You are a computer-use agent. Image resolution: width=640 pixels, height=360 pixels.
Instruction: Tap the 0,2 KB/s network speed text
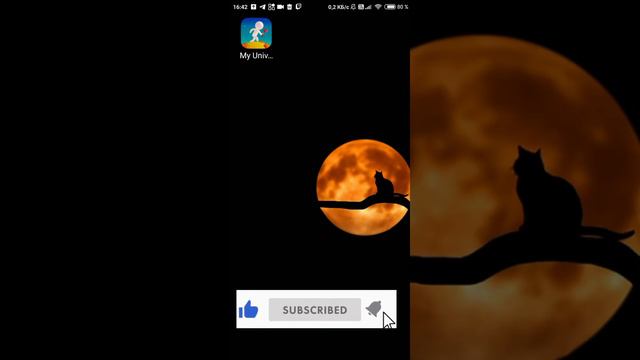click(x=338, y=7)
